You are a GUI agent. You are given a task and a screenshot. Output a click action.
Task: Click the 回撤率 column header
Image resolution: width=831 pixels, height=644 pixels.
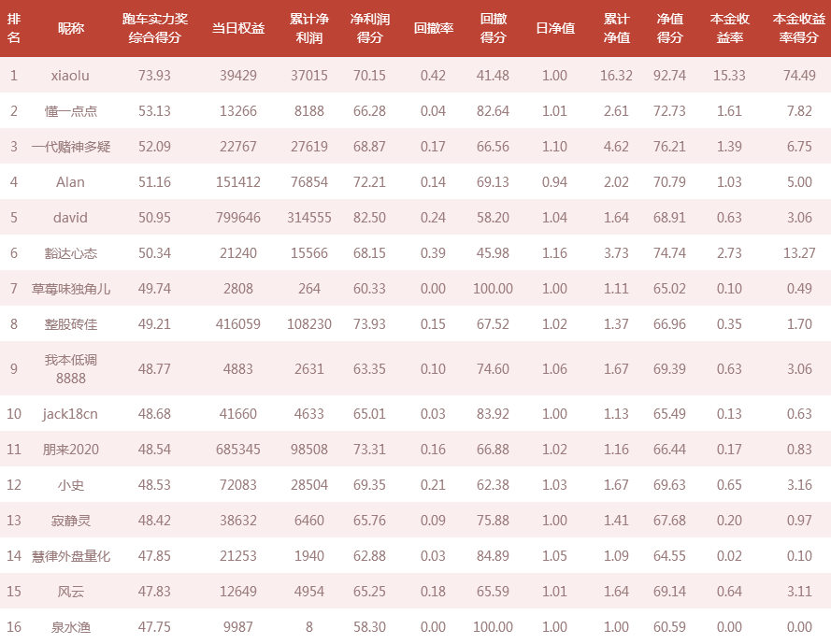click(433, 28)
